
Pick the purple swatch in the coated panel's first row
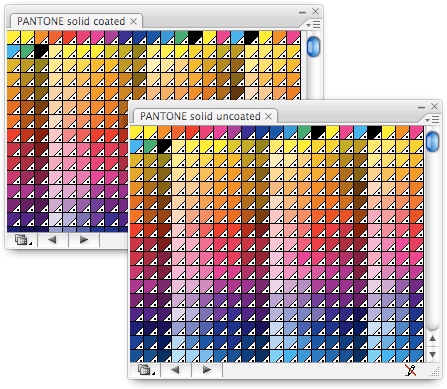pos(111,38)
